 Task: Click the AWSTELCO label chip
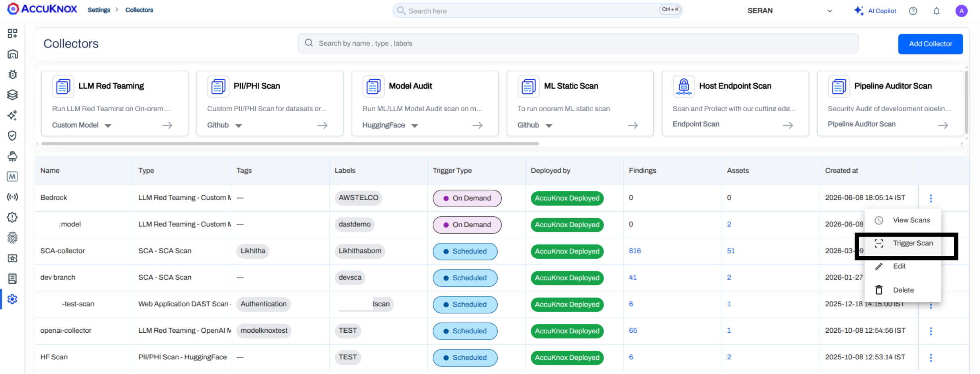[358, 198]
